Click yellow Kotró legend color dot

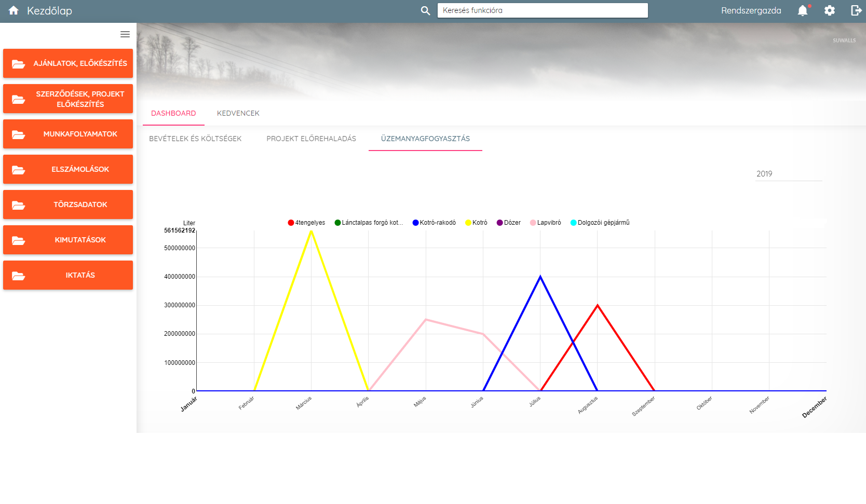click(468, 223)
